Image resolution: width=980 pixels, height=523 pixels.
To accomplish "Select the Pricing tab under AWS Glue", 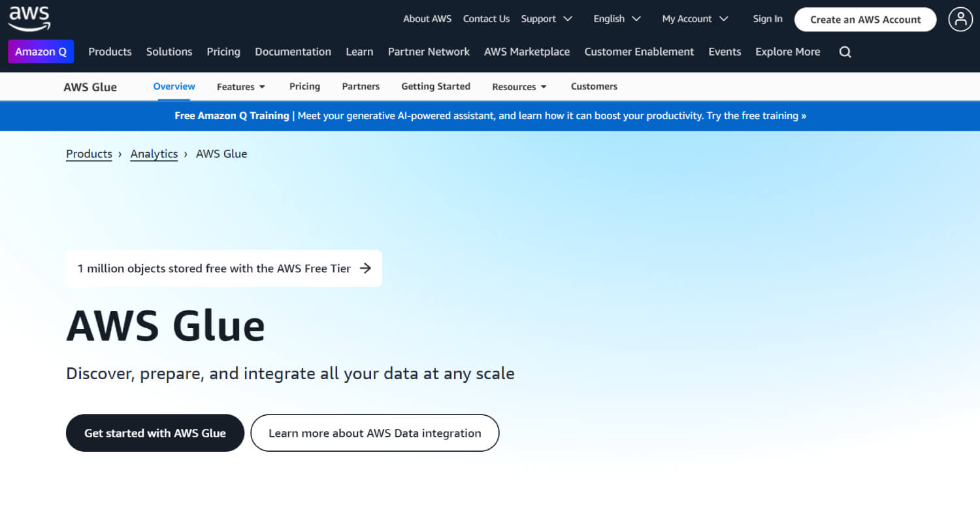I will point(304,86).
